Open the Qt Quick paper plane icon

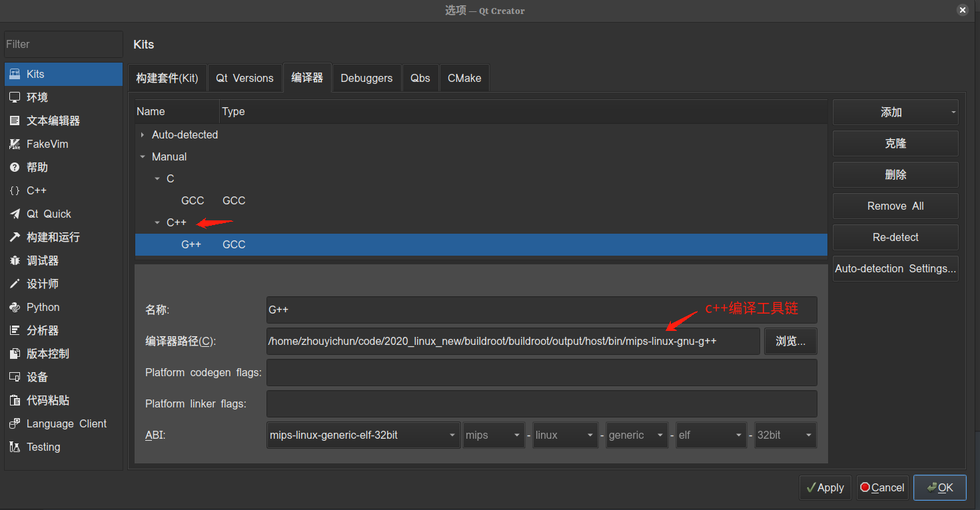click(x=15, y=214)
